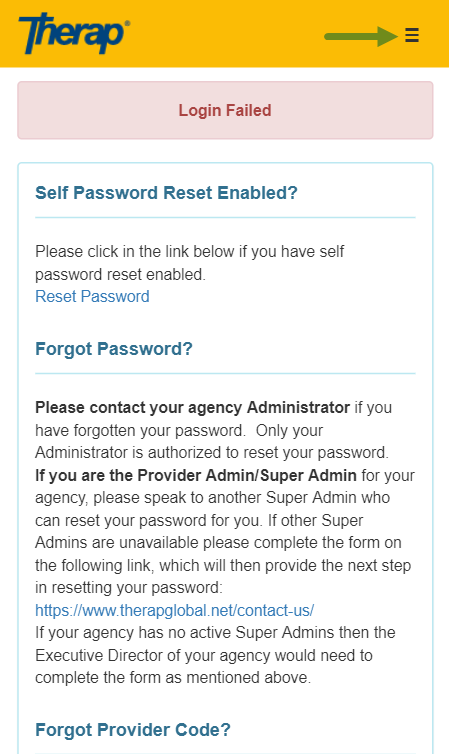Image resolution: width=449 pixels, height=754 pixels.
Task: Select the Forgot Provider Code? heading
Action: (133, 729)
